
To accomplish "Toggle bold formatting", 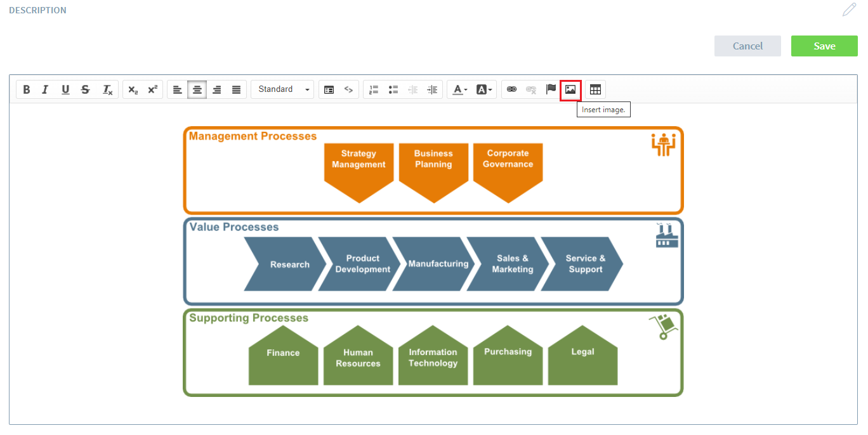I will tap(27, 89).
